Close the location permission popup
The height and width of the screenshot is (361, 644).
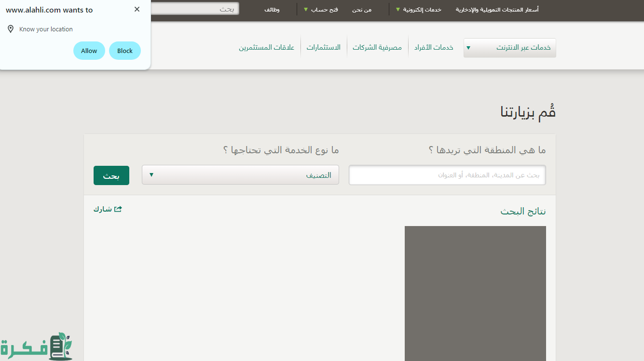point(137,10)
